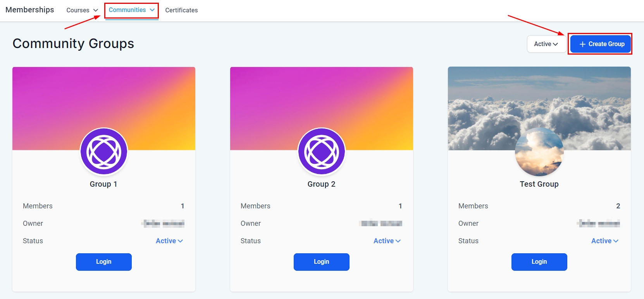Open the Communities tab
644x299 pixels.
coord(131,10)
